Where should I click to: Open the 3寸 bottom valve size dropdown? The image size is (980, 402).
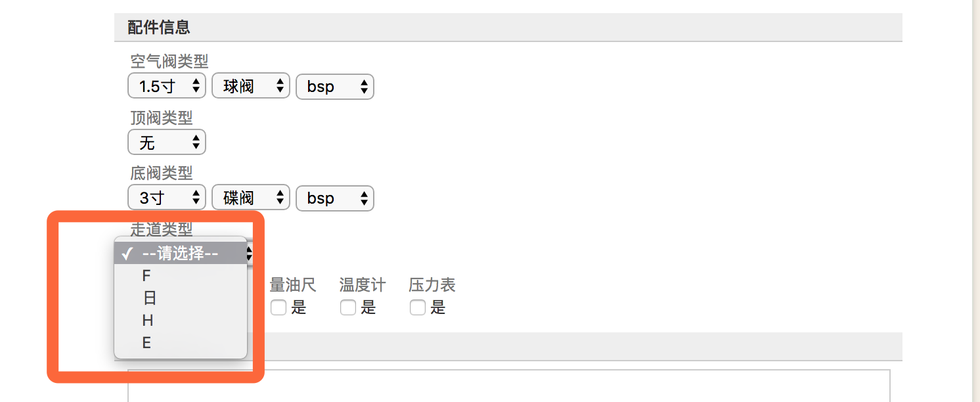pos(167,198)
